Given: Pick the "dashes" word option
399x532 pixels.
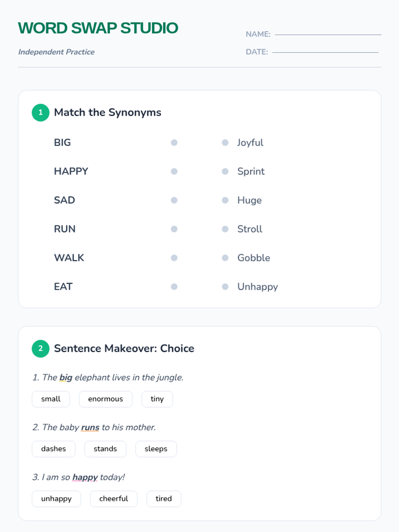Looking at the screenshot, I should [54, 449].
